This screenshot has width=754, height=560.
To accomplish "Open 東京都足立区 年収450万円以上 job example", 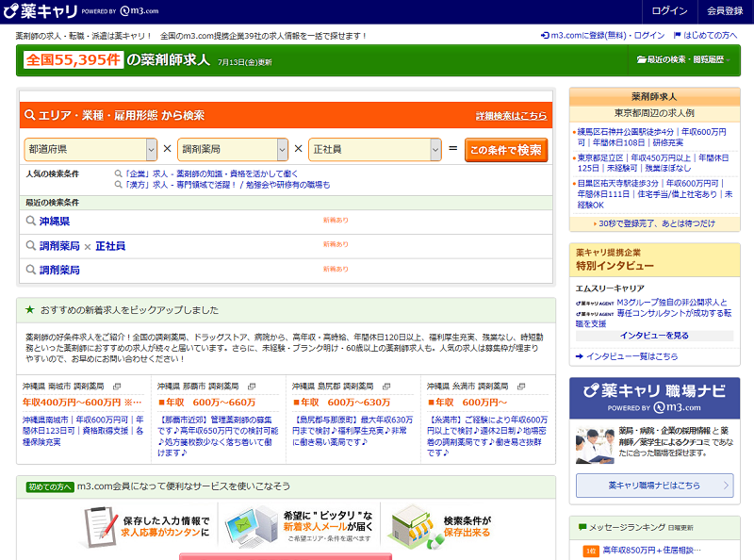I will click(x=653, y=163).
